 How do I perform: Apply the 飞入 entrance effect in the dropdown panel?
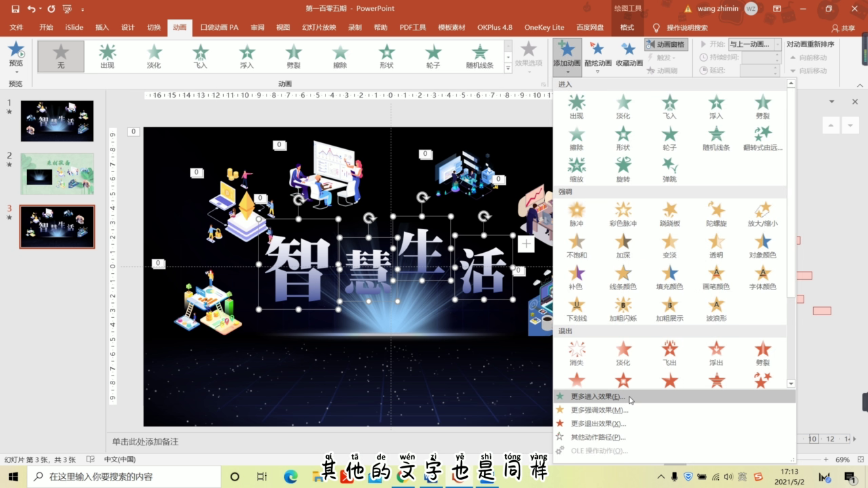(x=669, y=107)
